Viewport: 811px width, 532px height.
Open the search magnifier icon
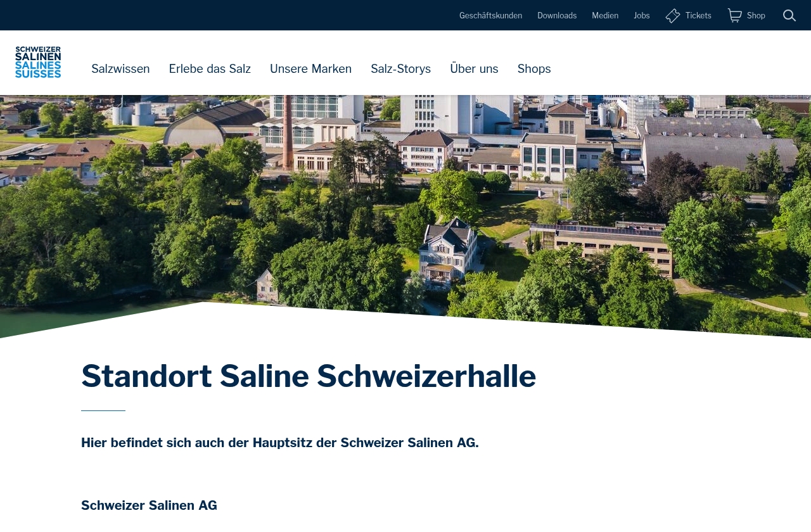789,16
